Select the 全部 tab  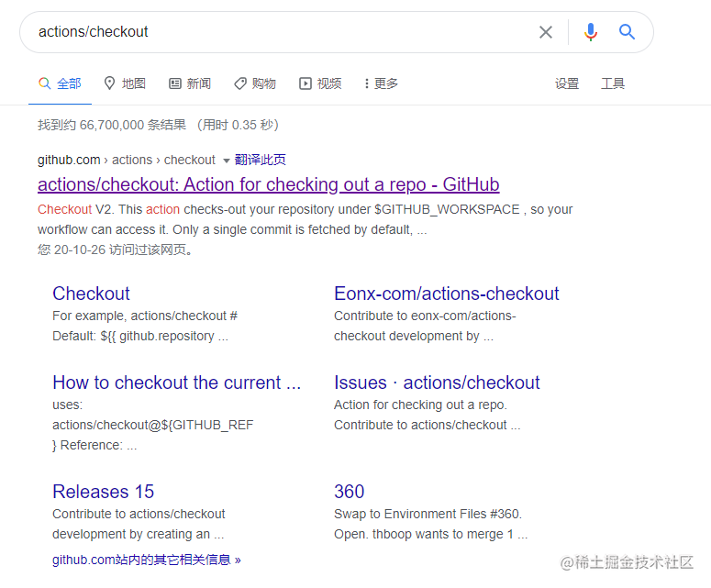tap(60, 83)
